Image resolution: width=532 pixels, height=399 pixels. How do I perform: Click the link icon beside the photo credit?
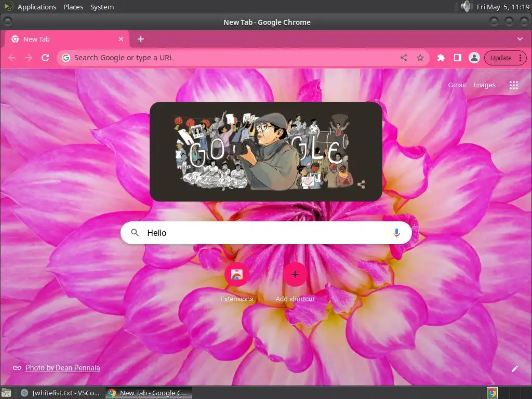point(17,368)
